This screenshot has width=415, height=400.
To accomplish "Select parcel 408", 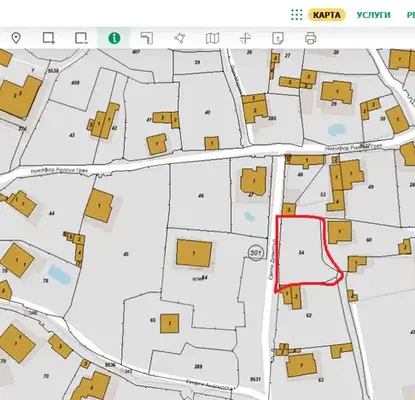I will [75, 82].
